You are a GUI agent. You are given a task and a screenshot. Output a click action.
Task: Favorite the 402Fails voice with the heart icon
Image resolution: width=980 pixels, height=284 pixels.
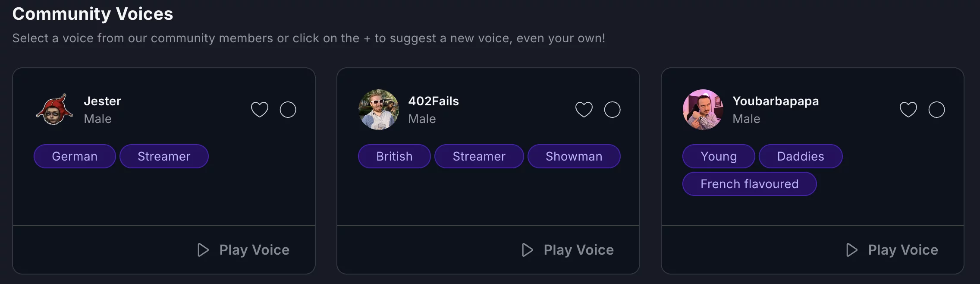pos(584,110)
